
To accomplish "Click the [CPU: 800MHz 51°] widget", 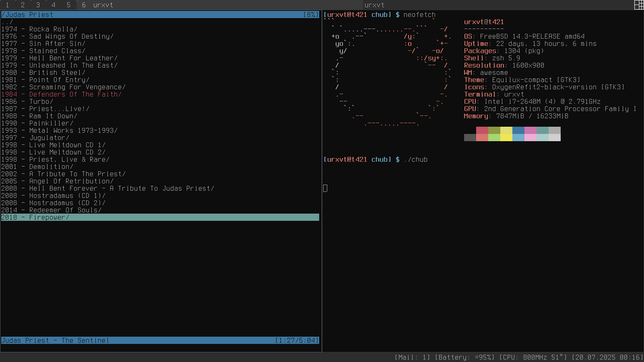I will (533, 357).
